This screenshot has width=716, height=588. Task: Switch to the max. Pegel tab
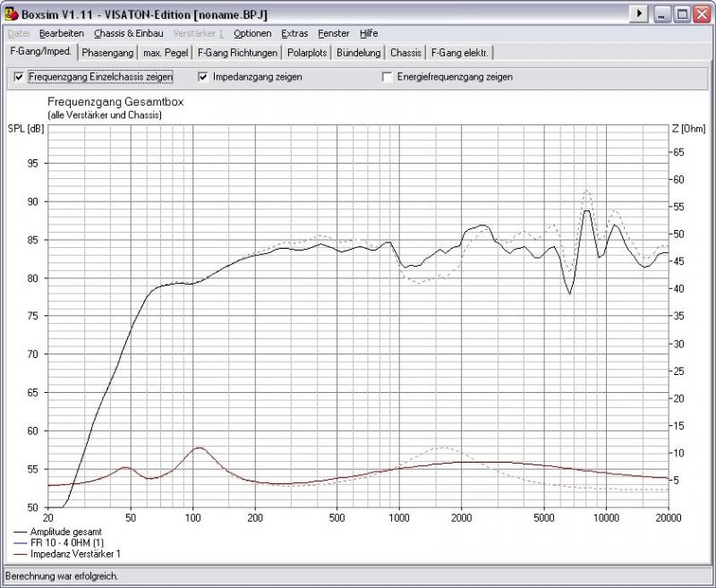(166, 53)
